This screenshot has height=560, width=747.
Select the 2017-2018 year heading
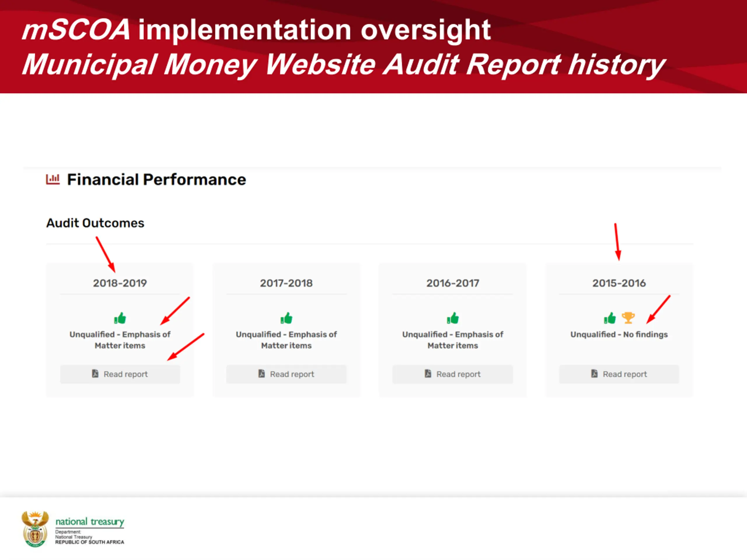[286, 283]
